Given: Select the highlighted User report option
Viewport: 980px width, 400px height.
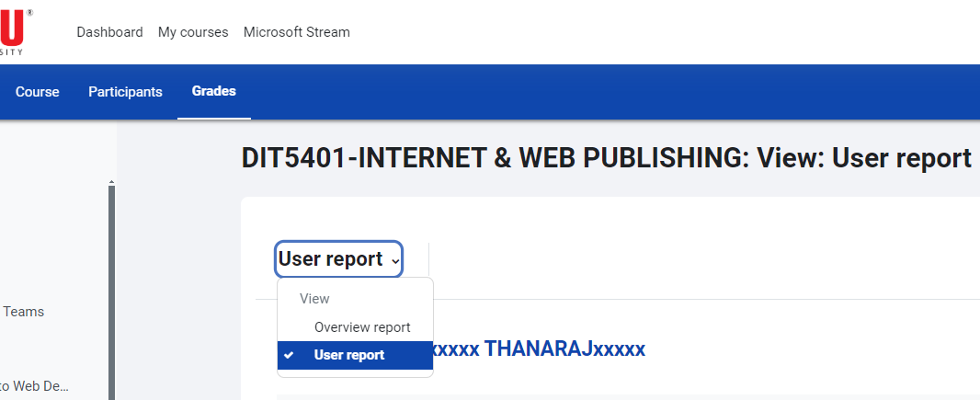Looking at the screenshot, I should [349, 355].
